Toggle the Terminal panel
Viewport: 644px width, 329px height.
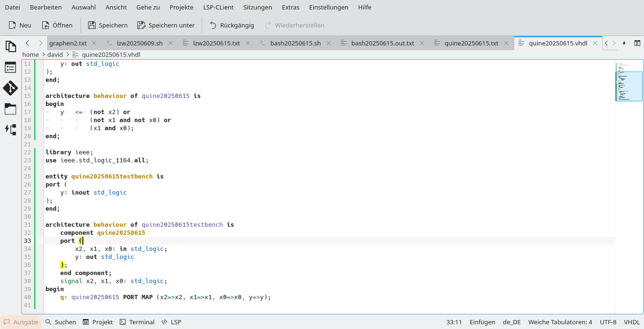(137, 322)
